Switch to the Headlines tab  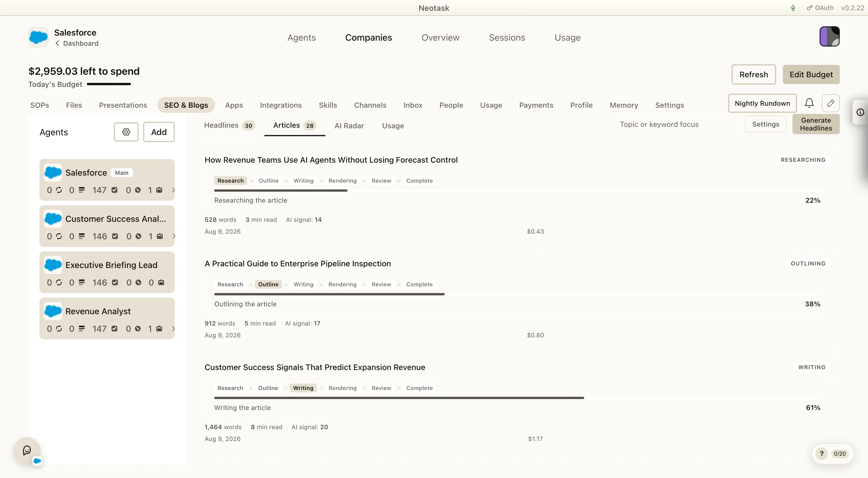tap(229, 125)
